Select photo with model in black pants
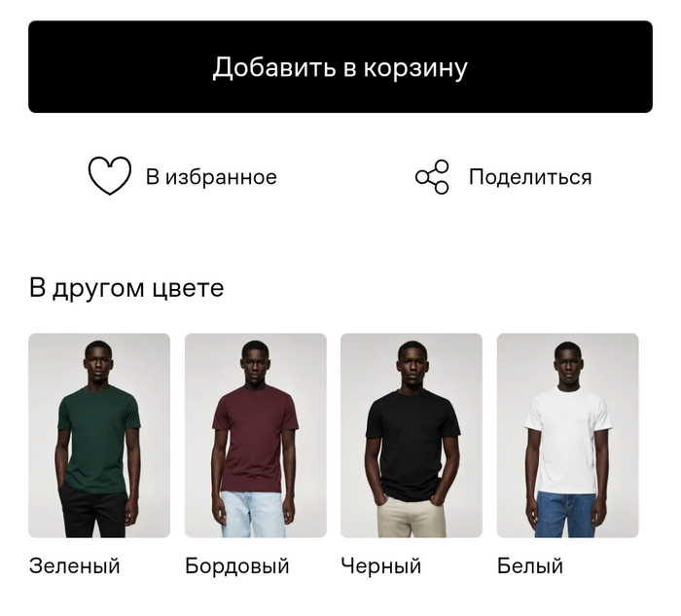The image size is (681, 616). [x=99, y=435]
